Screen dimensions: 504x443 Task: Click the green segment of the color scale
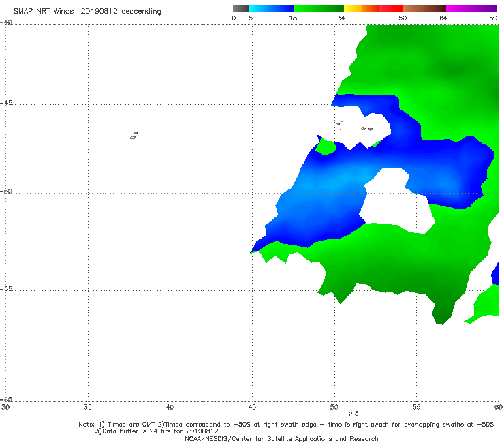[319, 8]
